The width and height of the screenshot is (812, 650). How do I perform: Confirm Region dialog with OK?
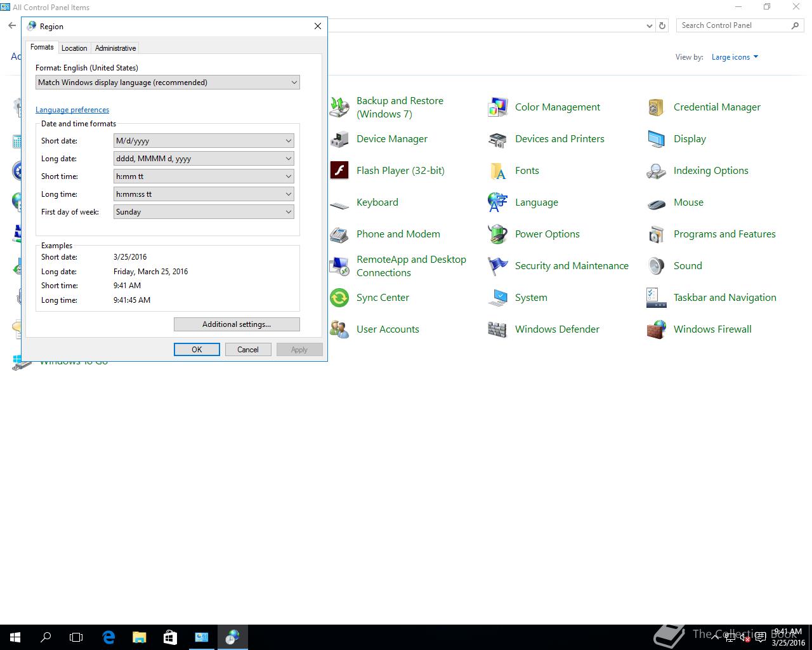point(197,350)
